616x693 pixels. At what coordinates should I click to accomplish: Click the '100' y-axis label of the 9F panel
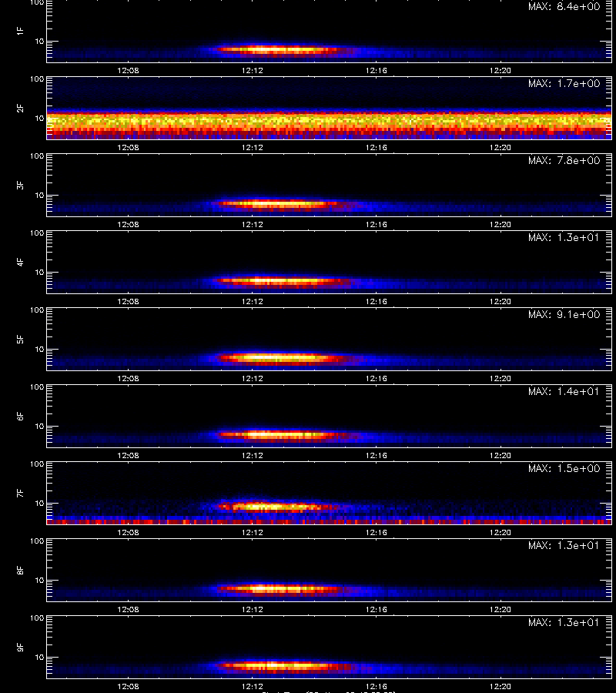coord(37,618)
